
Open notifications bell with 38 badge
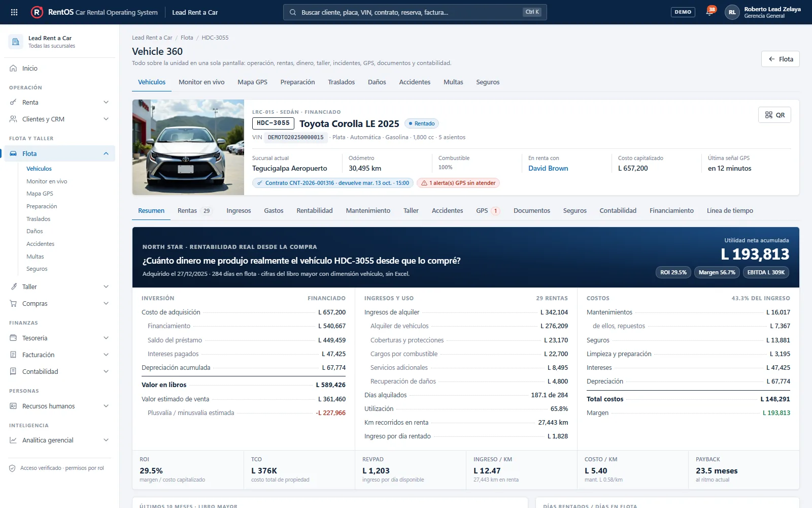point(710,12)
